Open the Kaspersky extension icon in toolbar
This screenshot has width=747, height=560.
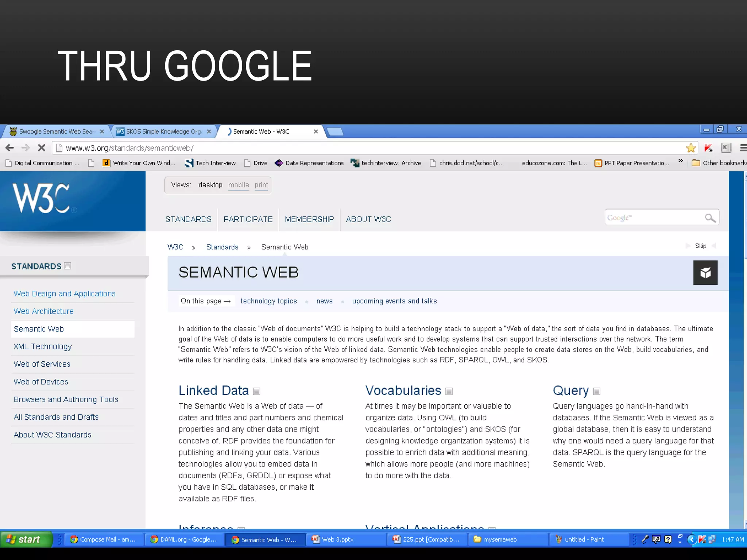click(x=708, y=148)
